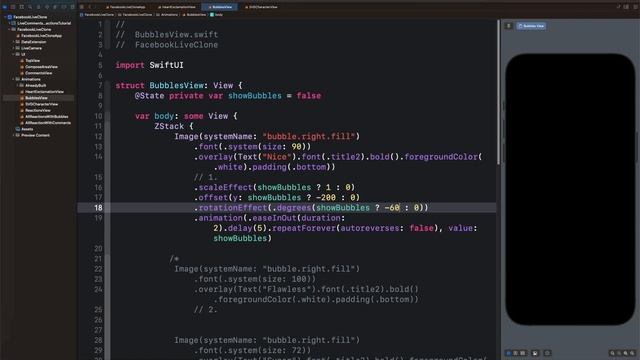Pin the preview with pin icon
640x360 pixels.
[x=509, y=26]
